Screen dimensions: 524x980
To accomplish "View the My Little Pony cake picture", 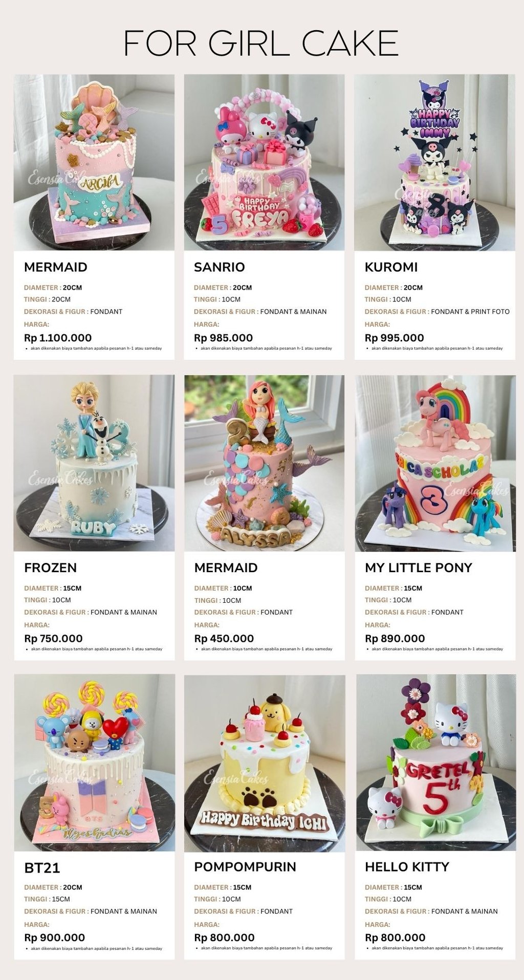I will [x=435, y=463].
